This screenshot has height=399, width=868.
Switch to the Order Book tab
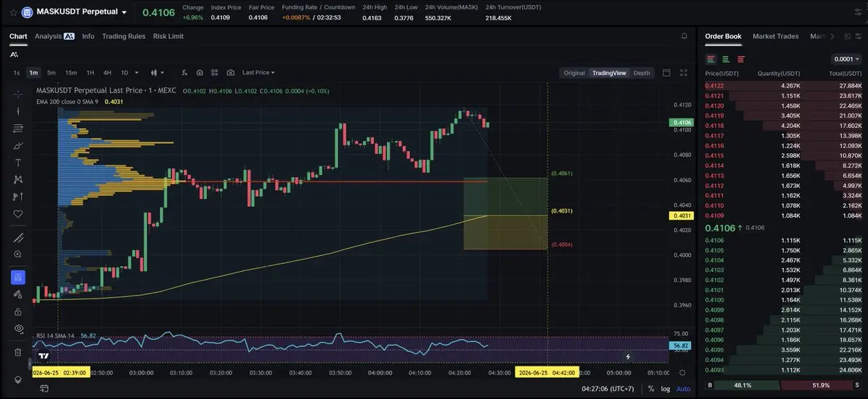pyautogui.click(x=723, y=36)
